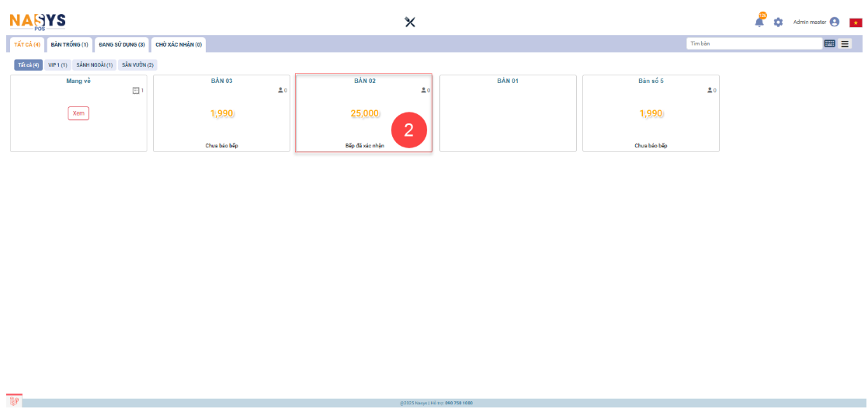Viewport: 868px width, 409px height.
Task: Switch to list view with hamburger icon
Action: click(845, 43)
